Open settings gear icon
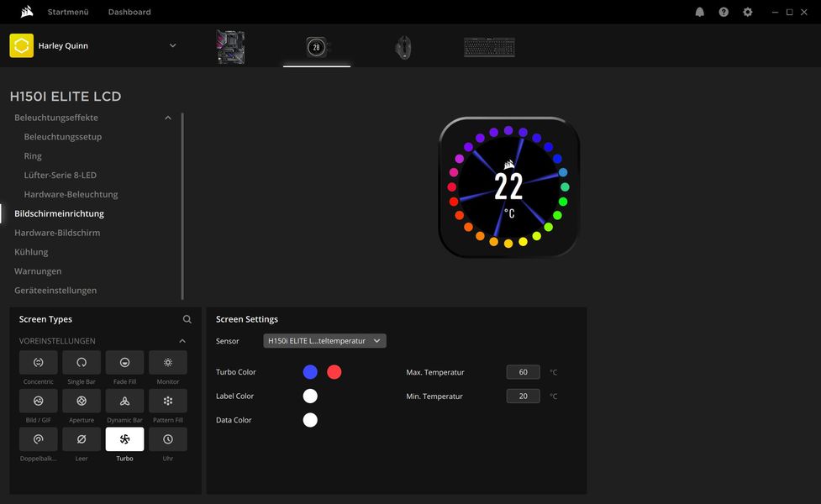Viewport: 821px width, 504px height. point(748,12)
